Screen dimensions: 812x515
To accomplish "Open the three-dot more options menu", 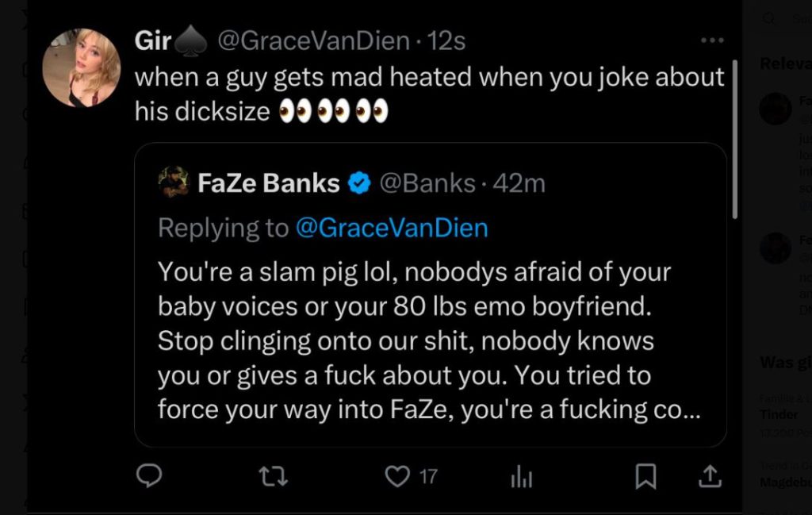I will point(711,40).
